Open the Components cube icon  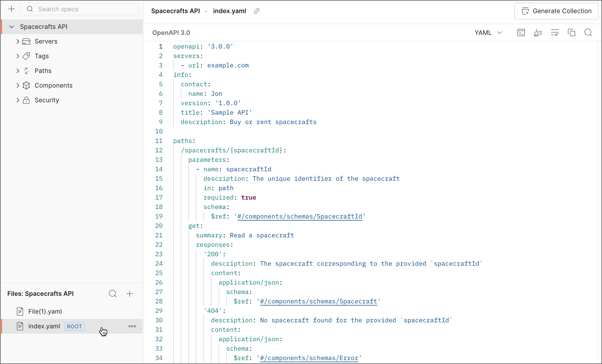(26, 85)
